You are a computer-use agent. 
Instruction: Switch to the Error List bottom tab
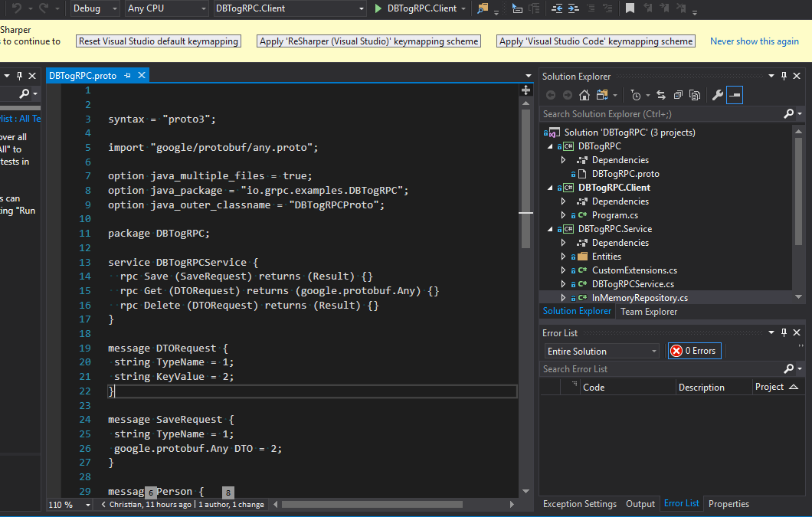[x=682, y=503]
